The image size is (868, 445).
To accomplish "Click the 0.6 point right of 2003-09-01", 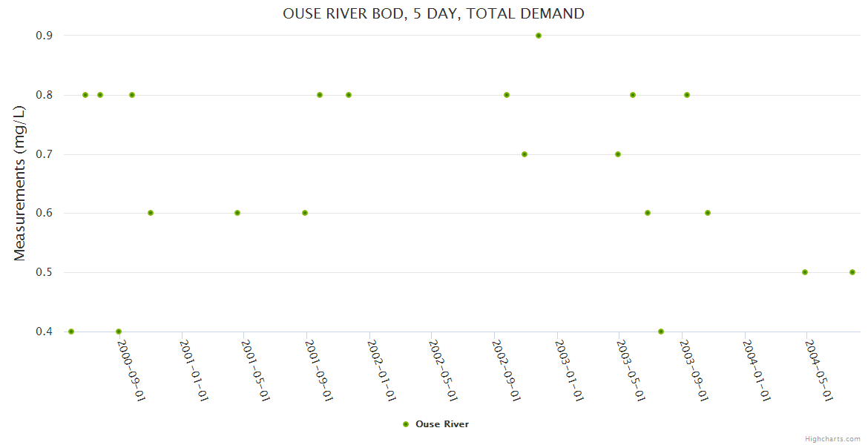I will click(x=708, y=213).
